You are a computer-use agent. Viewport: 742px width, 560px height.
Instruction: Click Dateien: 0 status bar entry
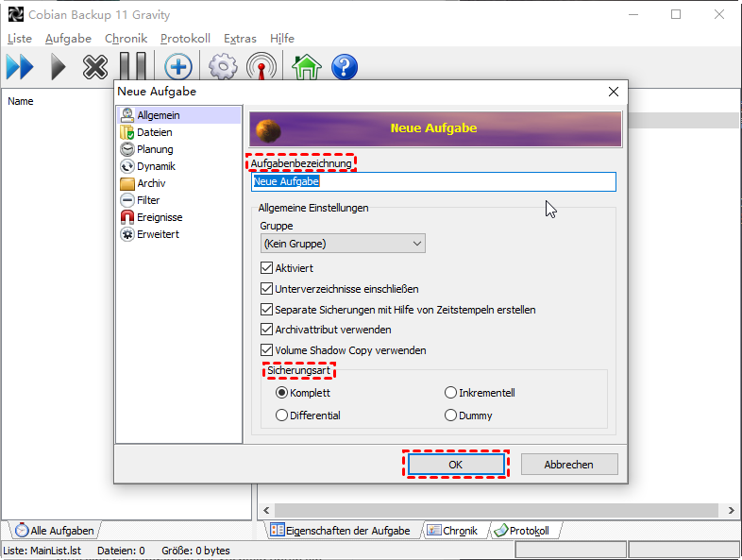121,551
